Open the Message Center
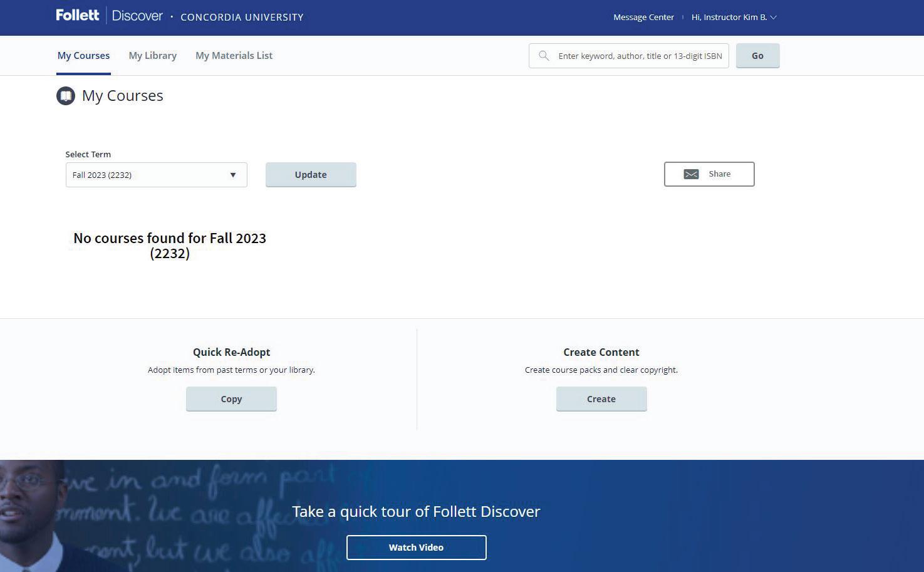This screenshot has width=924, height=572. [643, 17]
